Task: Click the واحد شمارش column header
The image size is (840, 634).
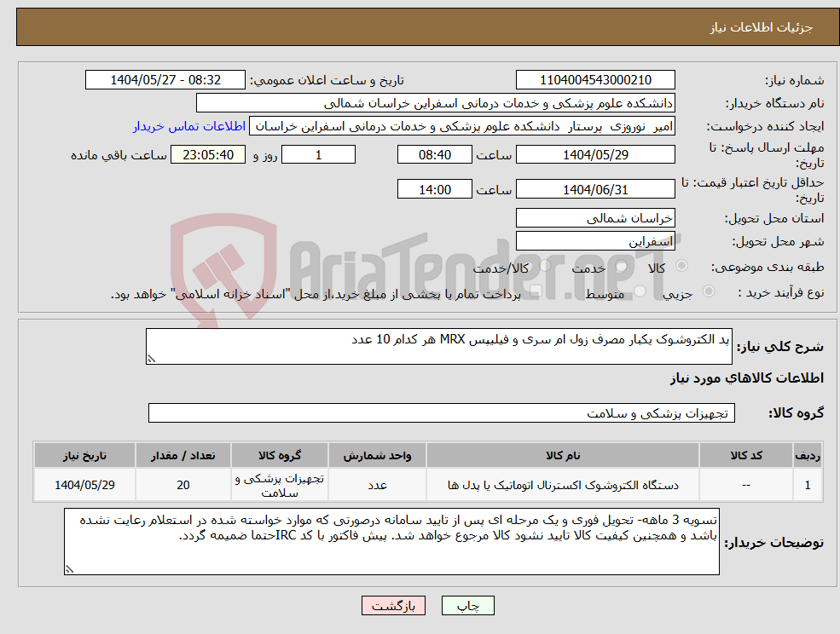Action: click(377, 456)
